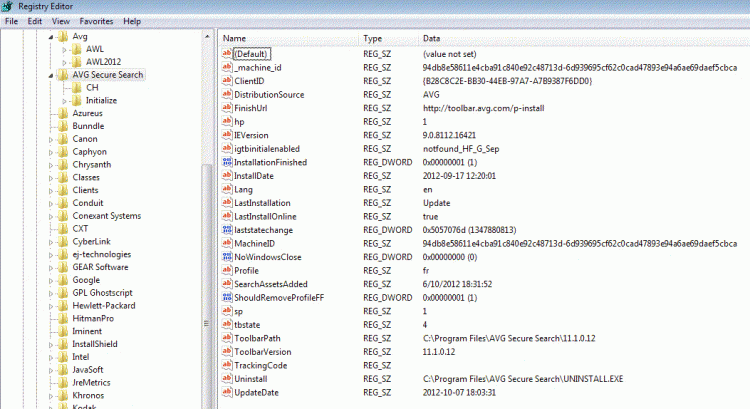Open the View menu
Image resolution: width=750 pixels, height=409 pixels.
tap(61, 22)
